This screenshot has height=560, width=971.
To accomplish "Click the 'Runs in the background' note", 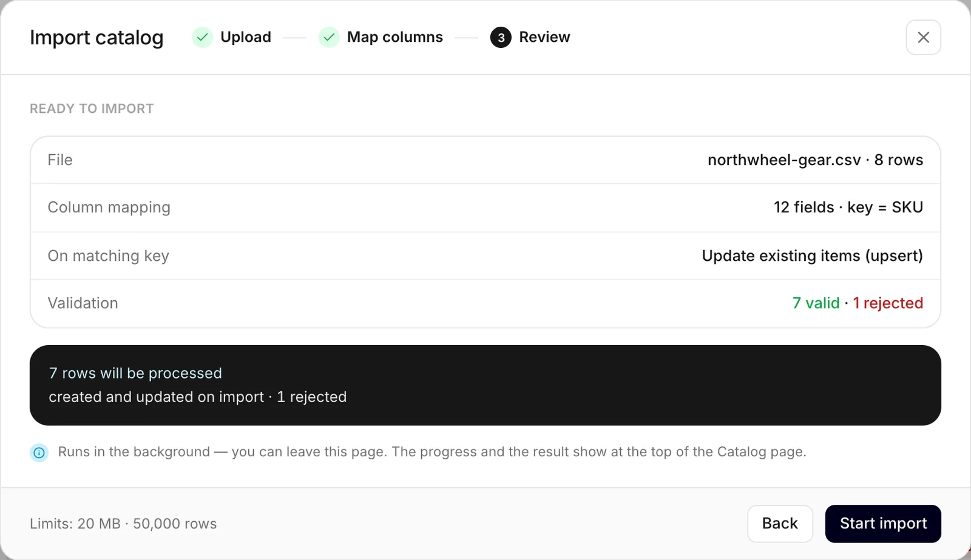I will pos(432,452).
